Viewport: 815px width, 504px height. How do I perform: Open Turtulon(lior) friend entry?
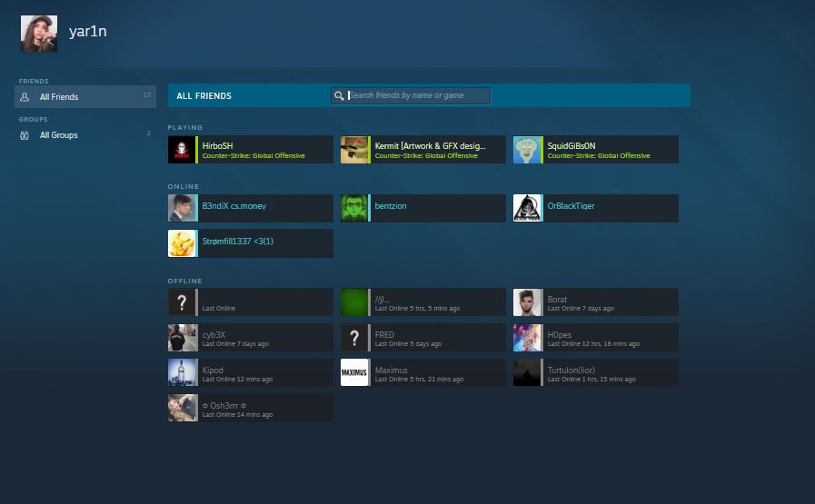point(595,373)
